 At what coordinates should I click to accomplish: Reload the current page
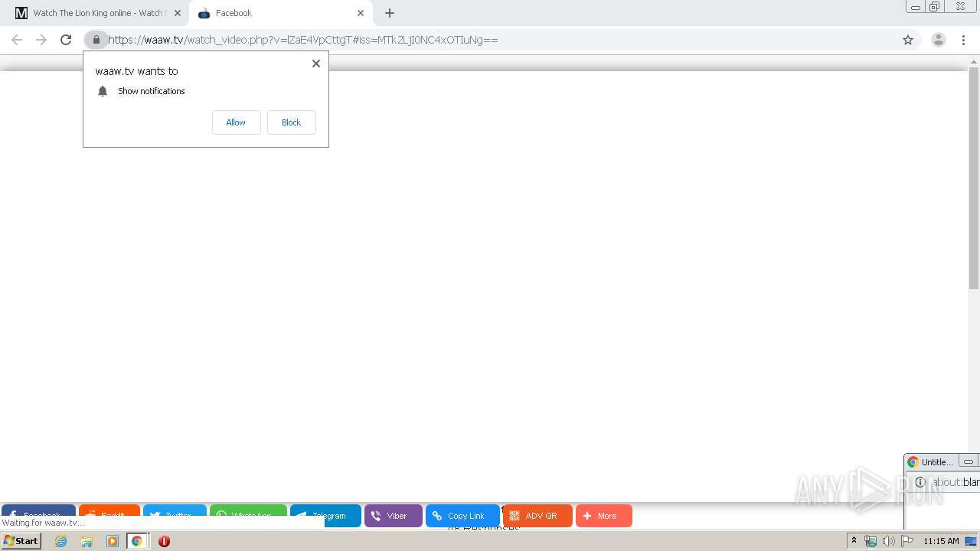66,40
